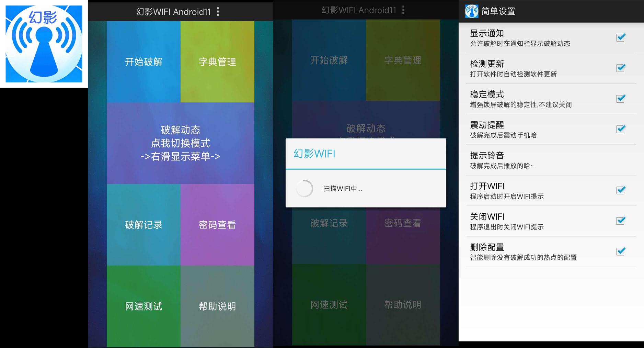Image resolution: width=644 pixels, height=348 pixels.
Task: Click 允许破解时在通知栏显示破解动态 description
Action: (520, 44)
